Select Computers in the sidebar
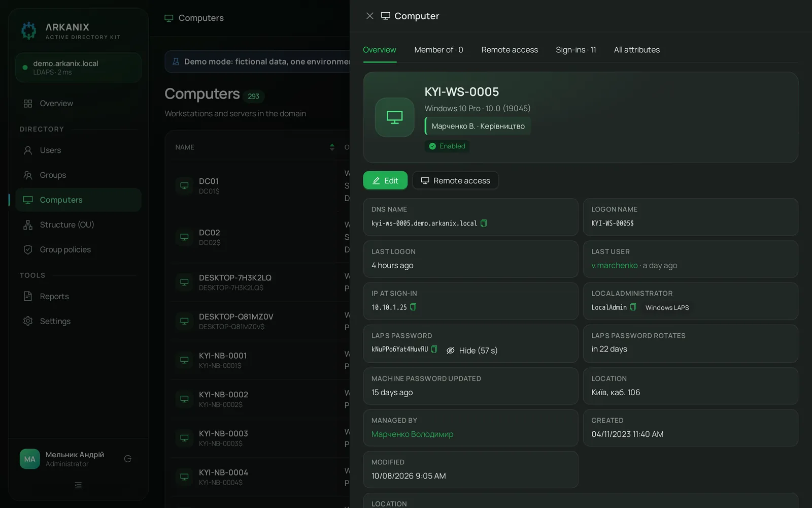The width and height of the screenshot is (812, 508). point(78,200)
